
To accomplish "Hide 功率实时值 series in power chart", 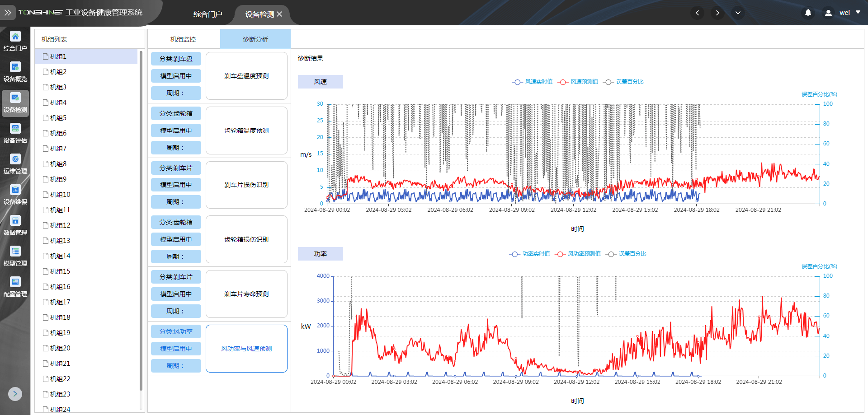I will tap(529, 254).
